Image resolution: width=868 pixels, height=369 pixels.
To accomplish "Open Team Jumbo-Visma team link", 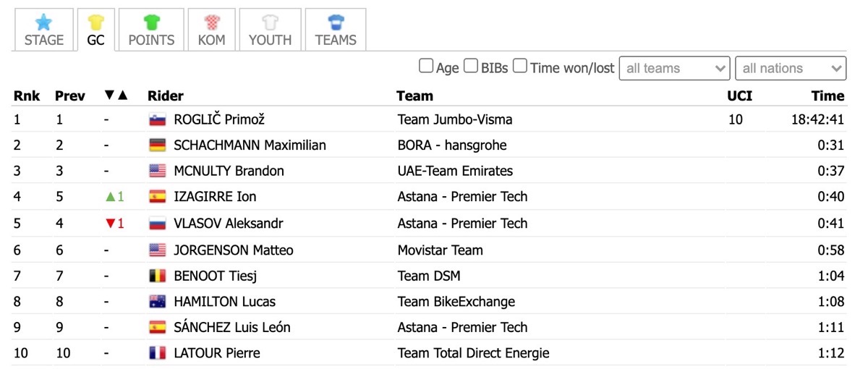I will [x=455, y=119].
